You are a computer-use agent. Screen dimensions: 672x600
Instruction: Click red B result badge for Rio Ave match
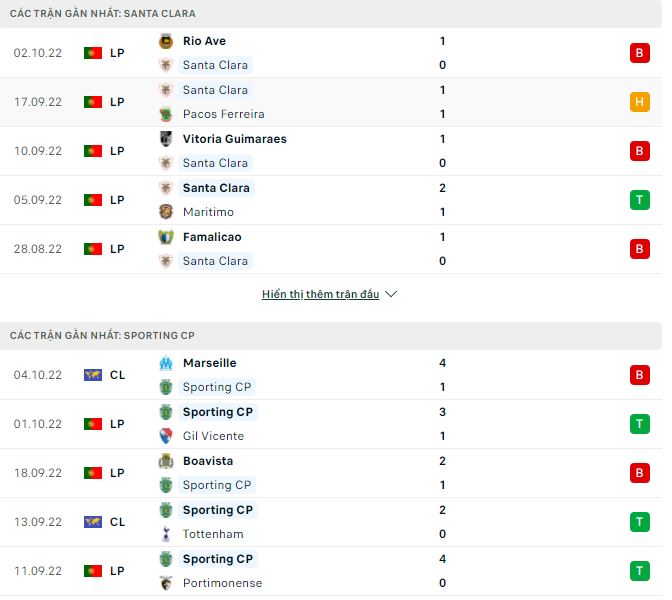(640, 53)
